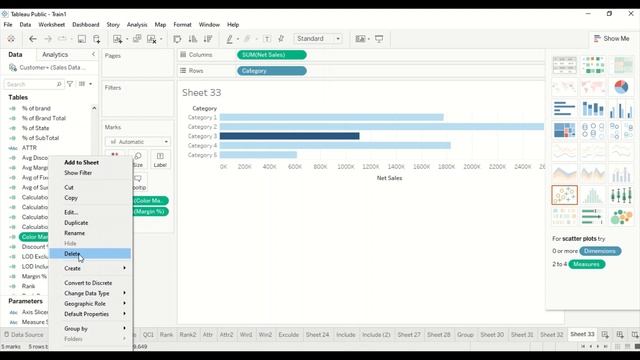Click the Show Mark Labels T icon
640x360 pixels.
pos(267,39)
